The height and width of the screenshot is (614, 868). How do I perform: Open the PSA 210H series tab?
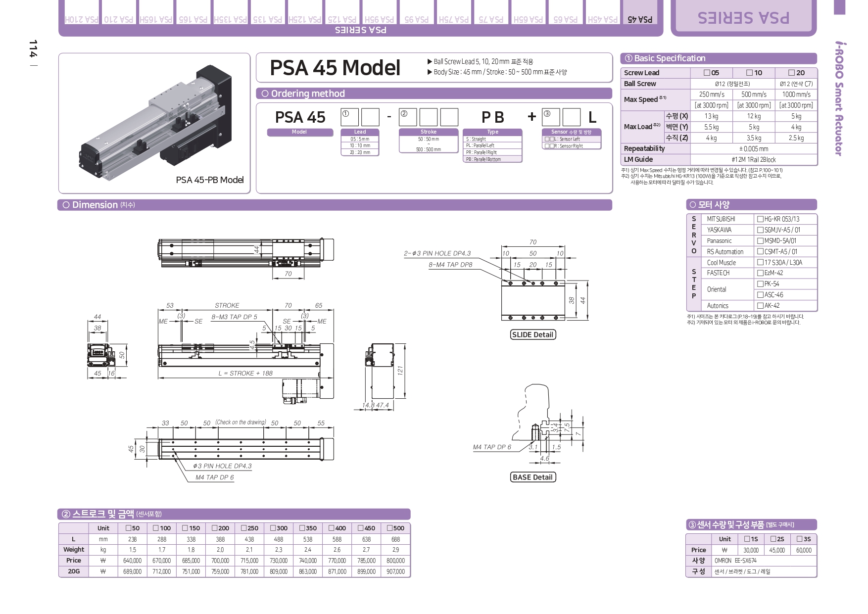[82, 13]
